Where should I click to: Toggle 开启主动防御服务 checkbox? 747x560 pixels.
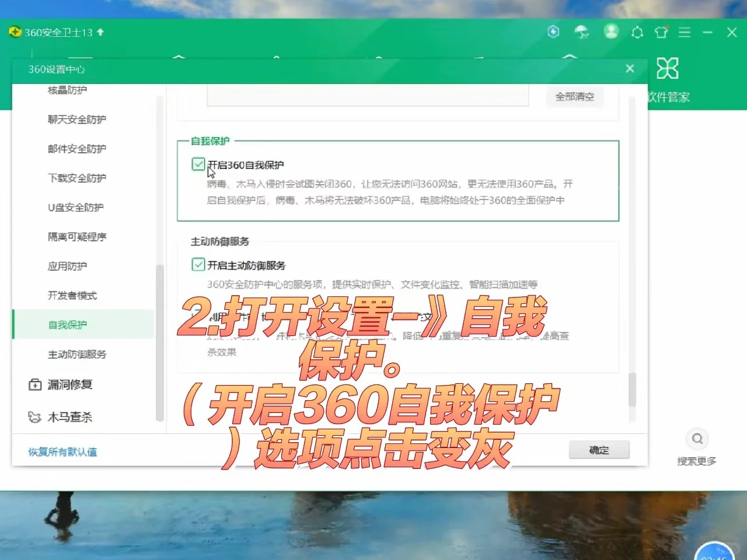198,265
